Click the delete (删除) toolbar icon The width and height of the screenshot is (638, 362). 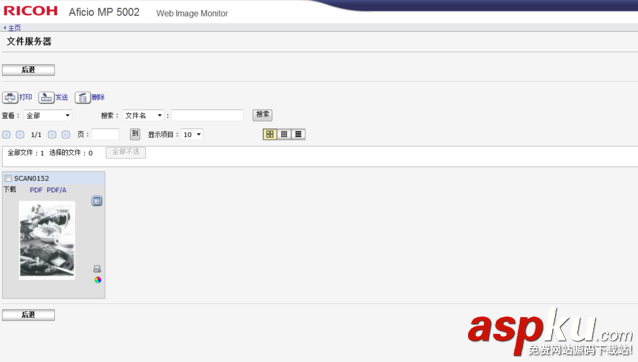(x=83, y=98)
